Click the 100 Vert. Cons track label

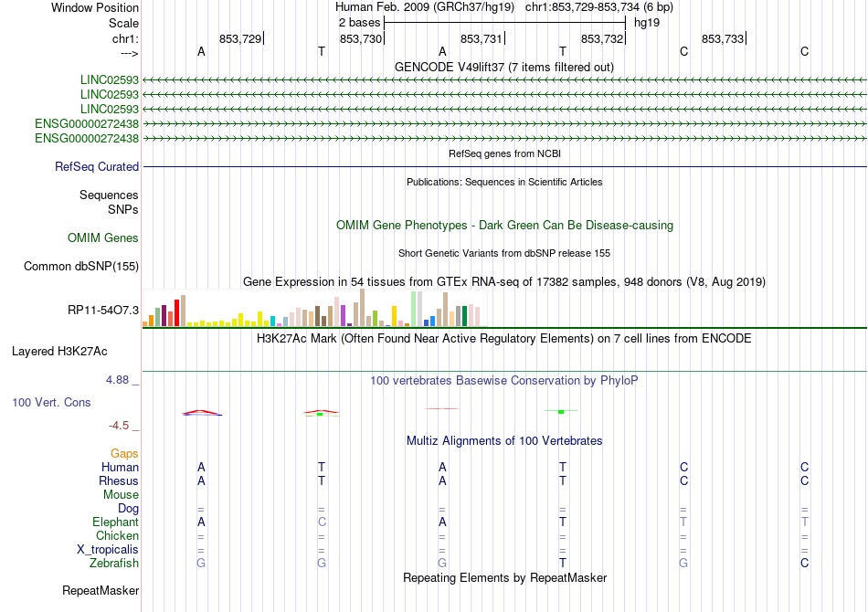point(51,402)
